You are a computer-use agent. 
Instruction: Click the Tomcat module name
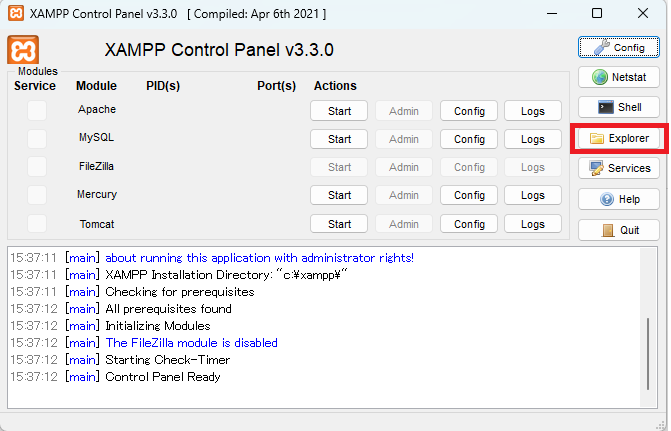(x=97, y=224)
